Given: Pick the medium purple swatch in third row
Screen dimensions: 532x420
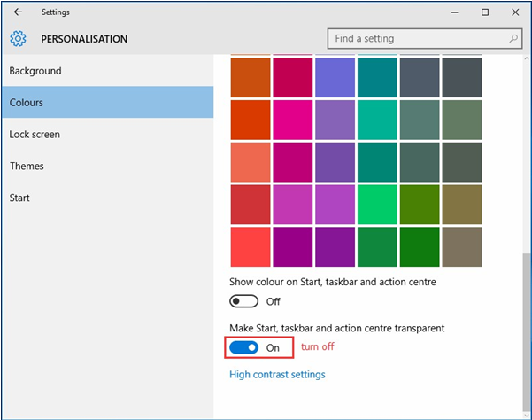Looking at the screenshot, I should pos(335,162).
